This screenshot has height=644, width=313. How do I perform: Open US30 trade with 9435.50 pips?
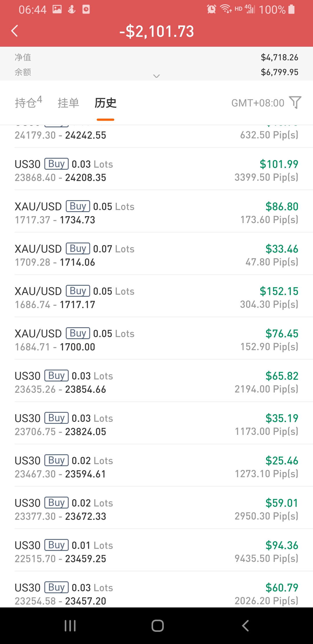click(156, 552)
